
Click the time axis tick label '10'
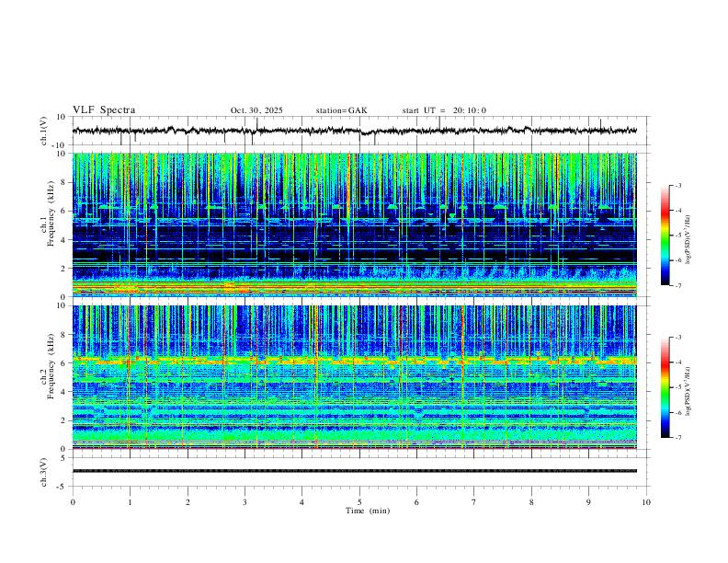click(x=646, y=502)
